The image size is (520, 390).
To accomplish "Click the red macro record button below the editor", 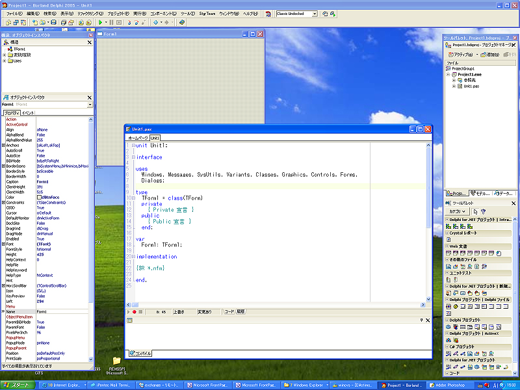I will click(x=134, y=312).
